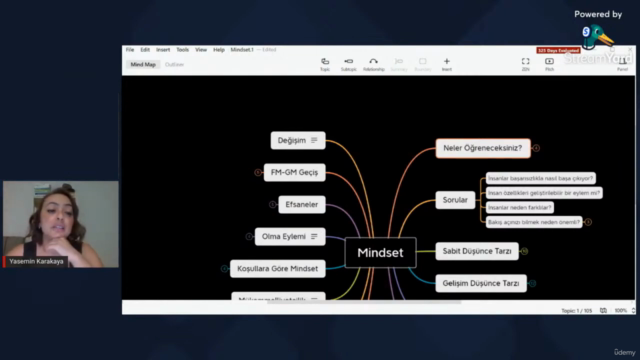Screen dimensions: 640x360
Task: Expand the Olma Eylemi branch
Action: coord(249,237)
